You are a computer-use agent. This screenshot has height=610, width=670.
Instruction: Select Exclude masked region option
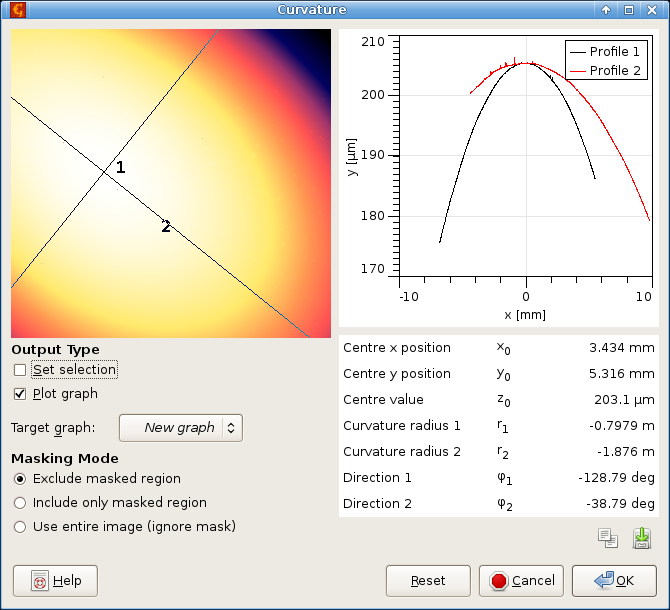coord(20,478)
